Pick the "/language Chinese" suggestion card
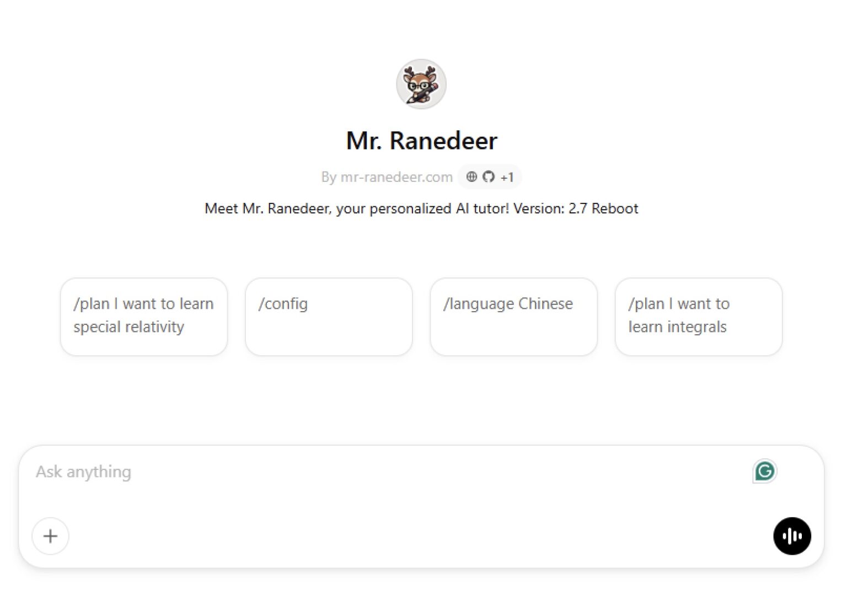This screenshot has width=847, height=616. 513,317
